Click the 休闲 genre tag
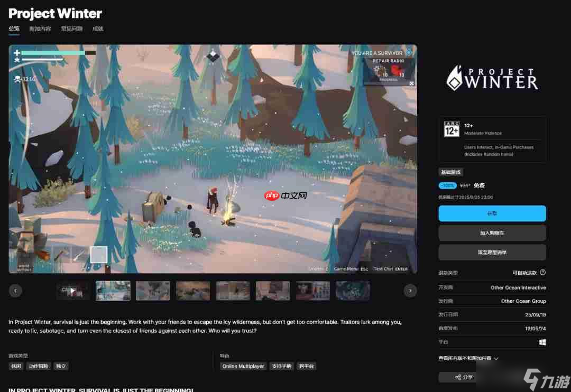This screenshot has height=392, width=571. [16, 366]
